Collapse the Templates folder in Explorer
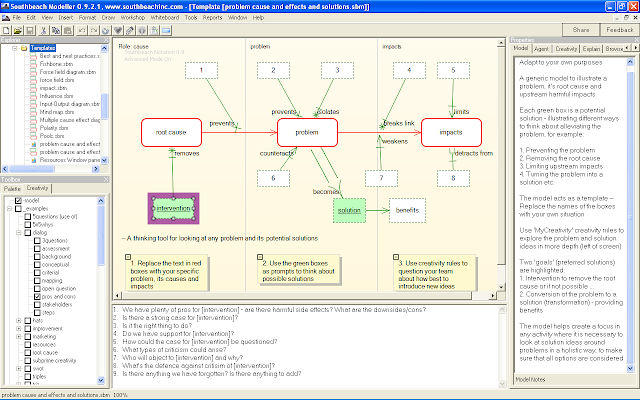This screenshot has width=640, height=400. coord(15,48)
